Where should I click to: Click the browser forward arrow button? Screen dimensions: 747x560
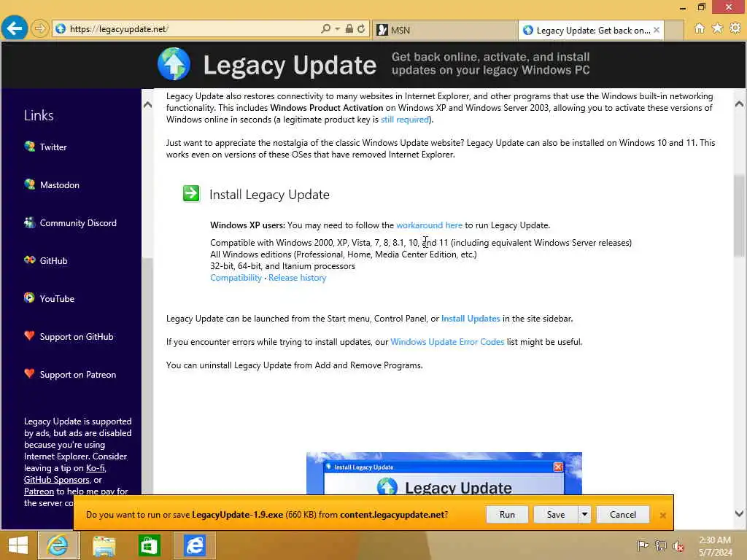coord(40,29)
